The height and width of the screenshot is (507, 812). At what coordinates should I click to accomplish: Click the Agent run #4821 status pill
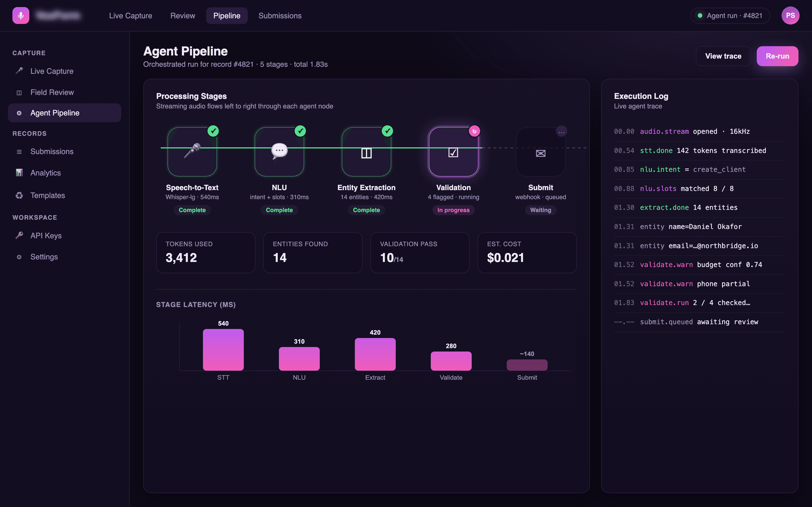coord(730,16)
